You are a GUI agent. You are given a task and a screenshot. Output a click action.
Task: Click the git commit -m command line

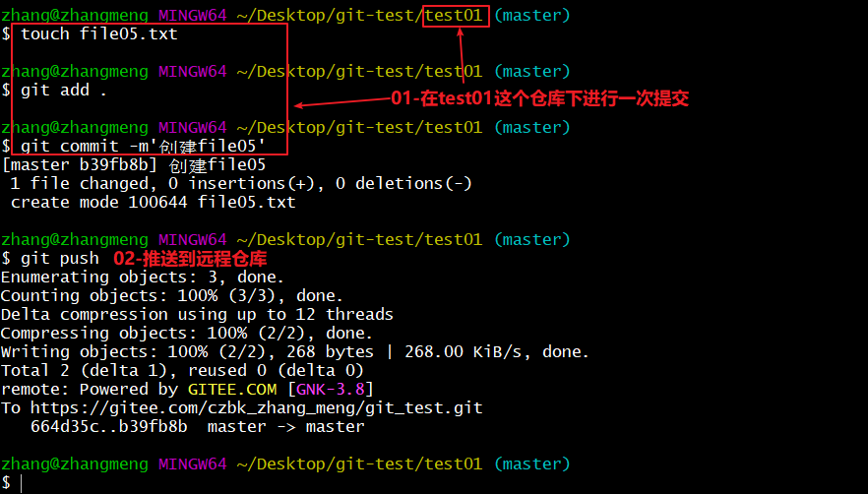(143, 147)
